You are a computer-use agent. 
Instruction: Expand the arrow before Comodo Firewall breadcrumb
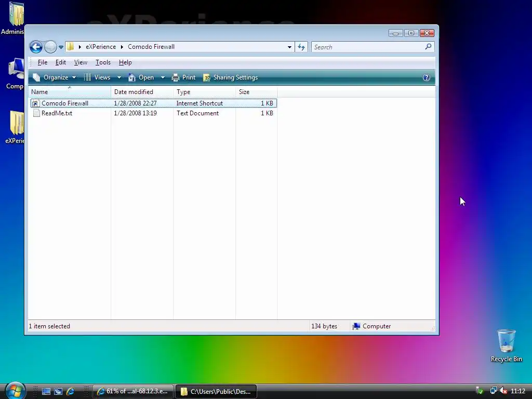click(x=122, y=47)
